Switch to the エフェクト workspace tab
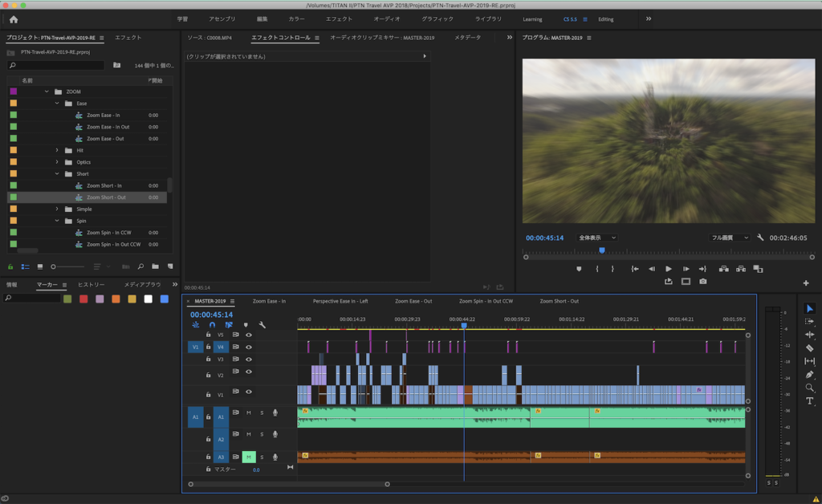The height and width of the screenshot is (504, 822). [338, 18]
